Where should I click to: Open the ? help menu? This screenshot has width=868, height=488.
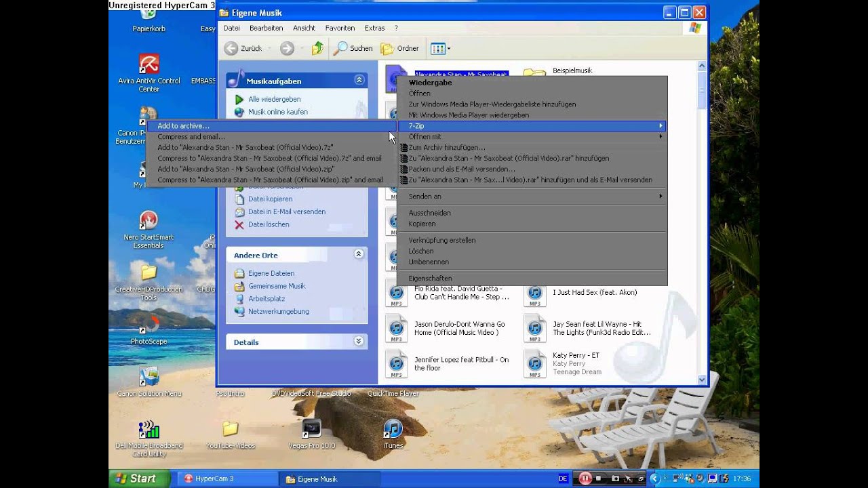[396, 28]
